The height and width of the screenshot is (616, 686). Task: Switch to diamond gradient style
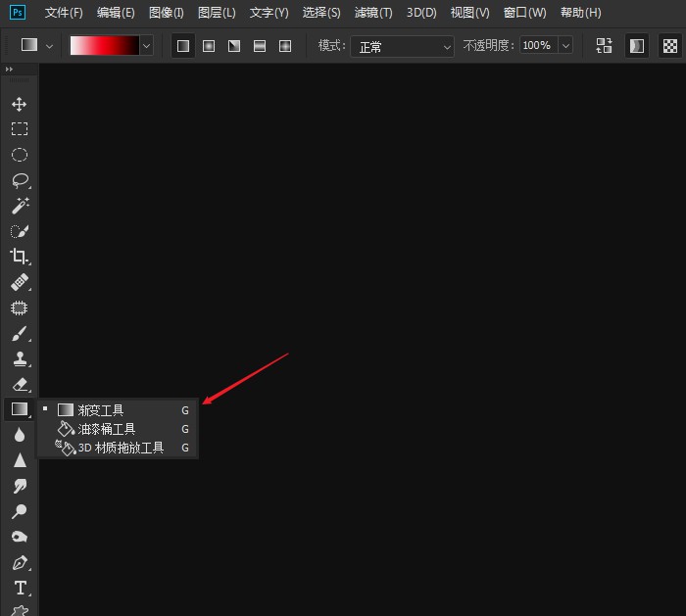click(285, 45)
